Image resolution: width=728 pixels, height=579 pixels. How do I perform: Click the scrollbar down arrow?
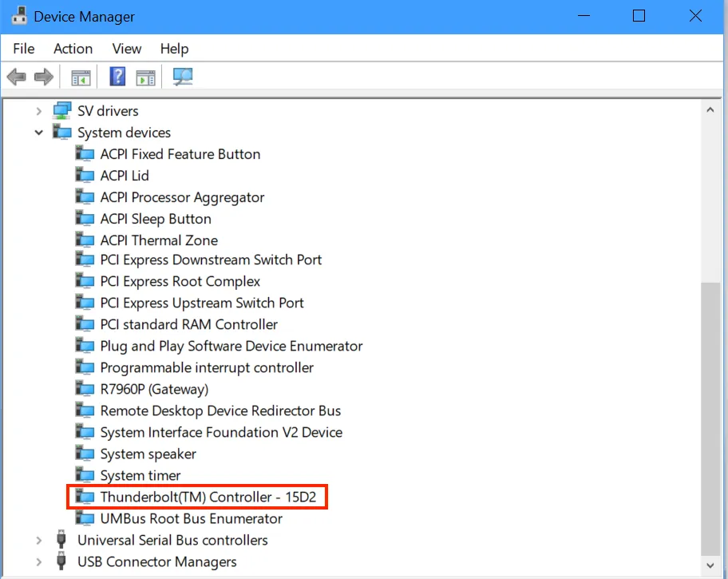point(710,565)
